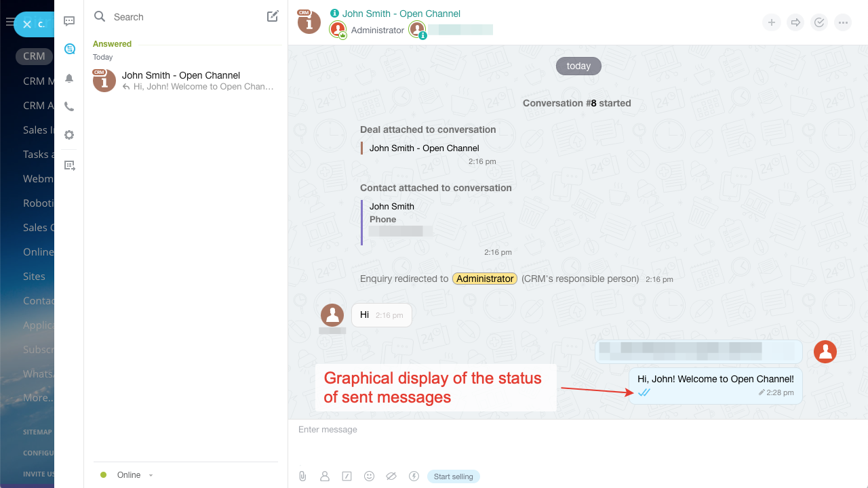Start a new chat with the compose icon
This screenshot has width=868, height=488.
click(x=273, y=17)
